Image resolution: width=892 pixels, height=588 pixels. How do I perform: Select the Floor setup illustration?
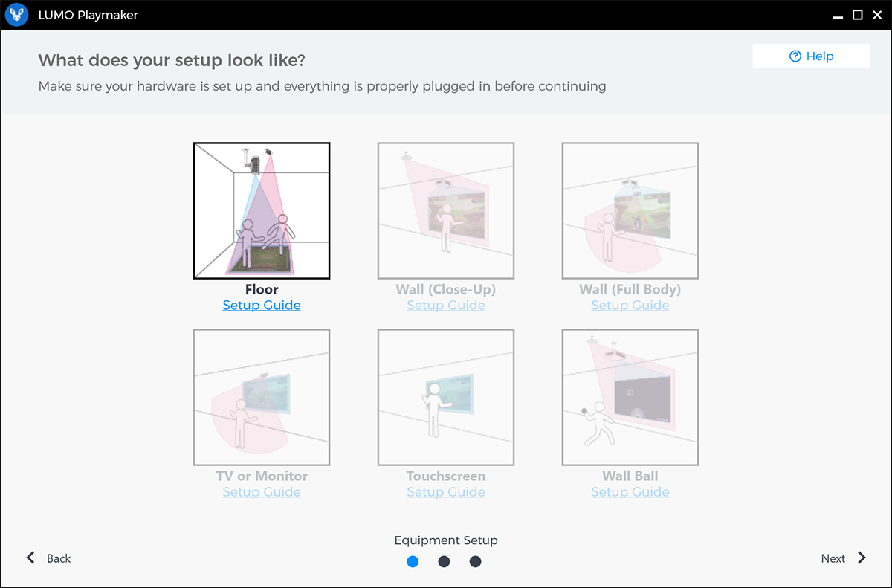262,210
